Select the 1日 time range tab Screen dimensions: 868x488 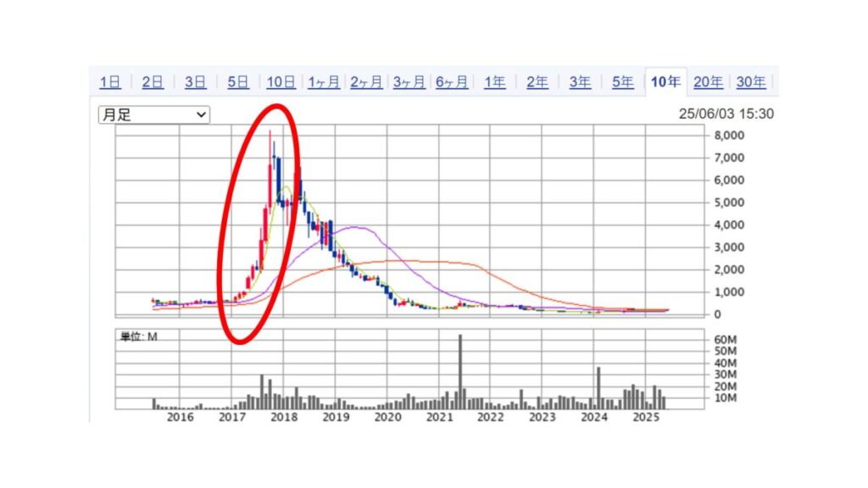110,82
